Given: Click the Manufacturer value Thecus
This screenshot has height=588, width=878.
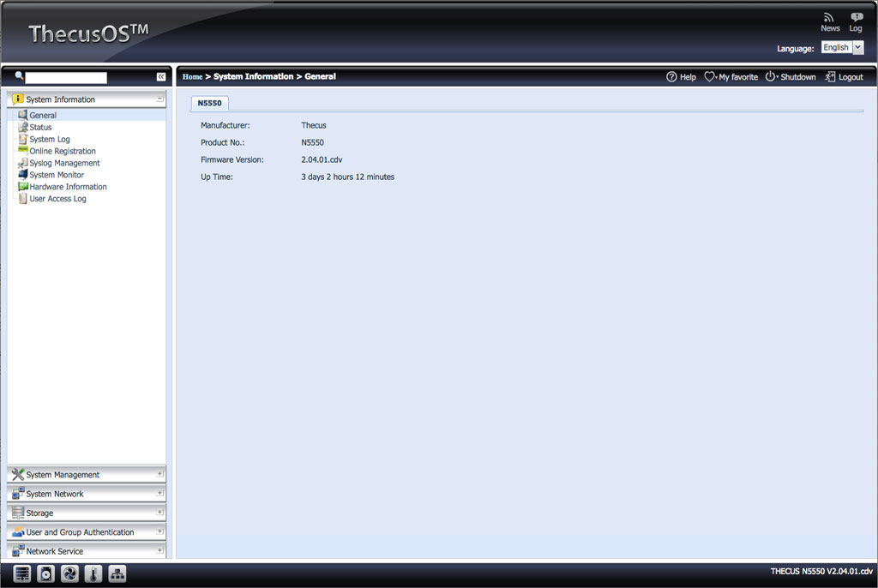Looking at the screenshot, I should coord(314,125).
